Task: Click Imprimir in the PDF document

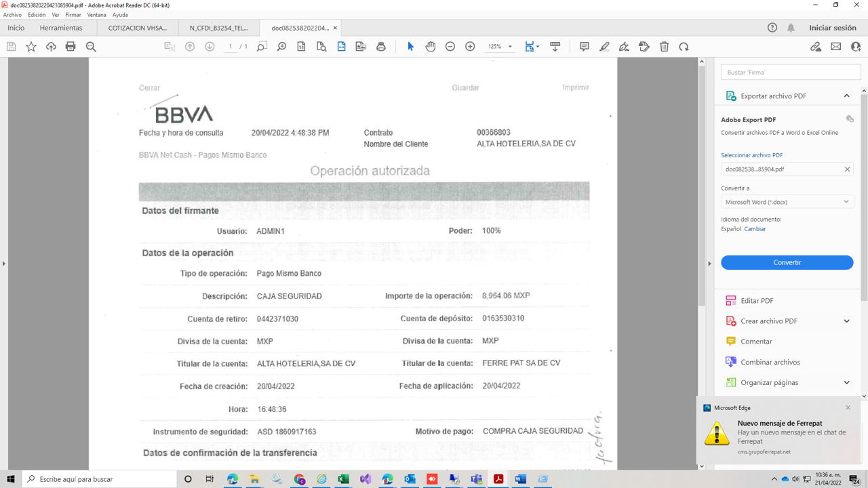Action: [576, 87]
